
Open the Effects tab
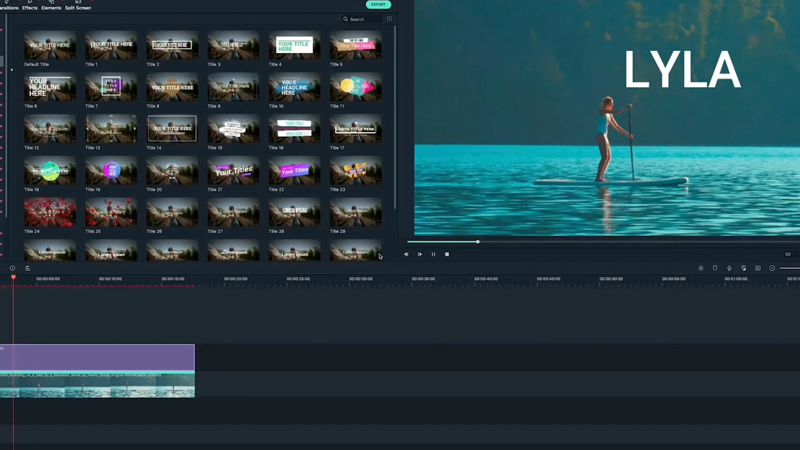(x=30, y=6)
